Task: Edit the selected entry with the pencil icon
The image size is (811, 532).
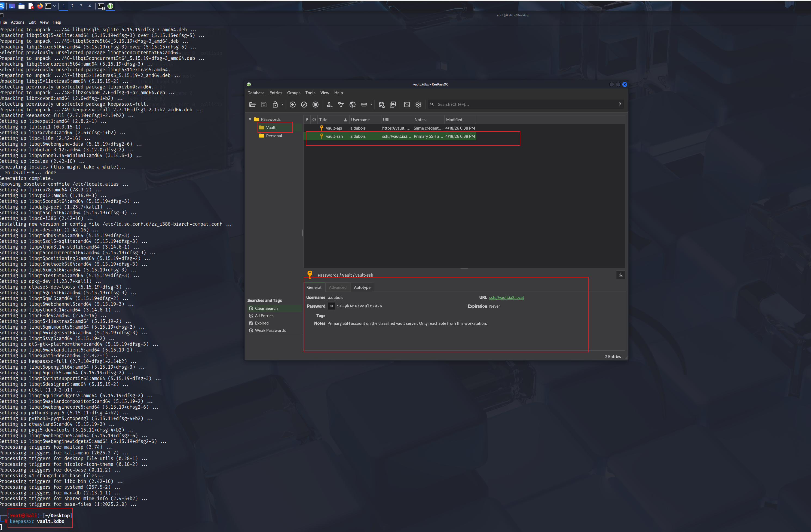Action: point(304,105)
